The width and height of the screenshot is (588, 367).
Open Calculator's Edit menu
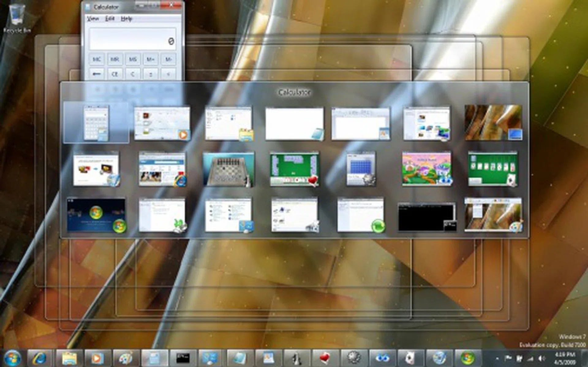coord(110,19)
